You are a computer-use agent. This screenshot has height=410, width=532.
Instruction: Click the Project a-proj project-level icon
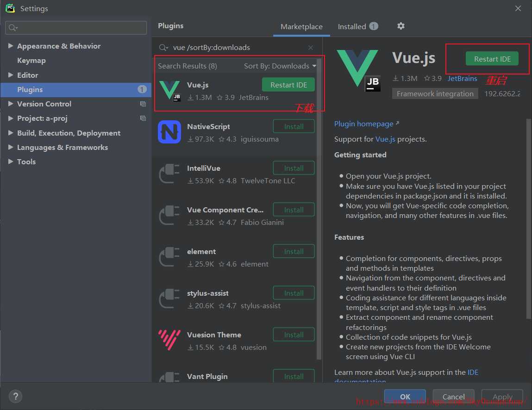(x=143, y=118)
